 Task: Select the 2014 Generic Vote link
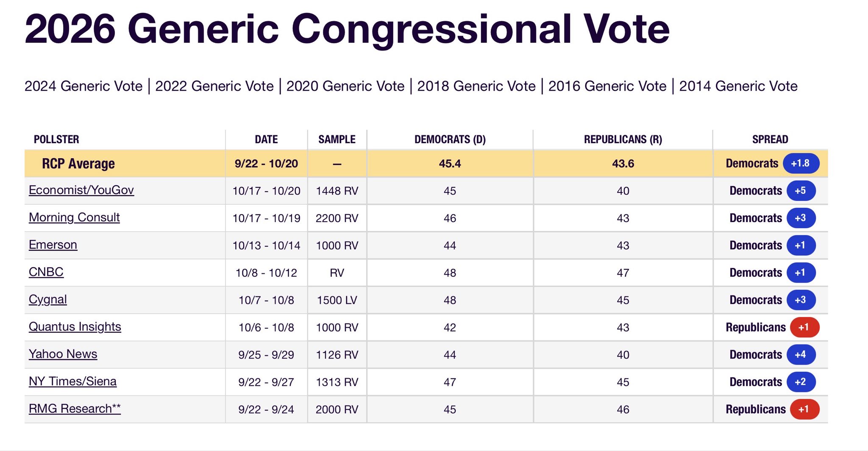pos(738,86)
